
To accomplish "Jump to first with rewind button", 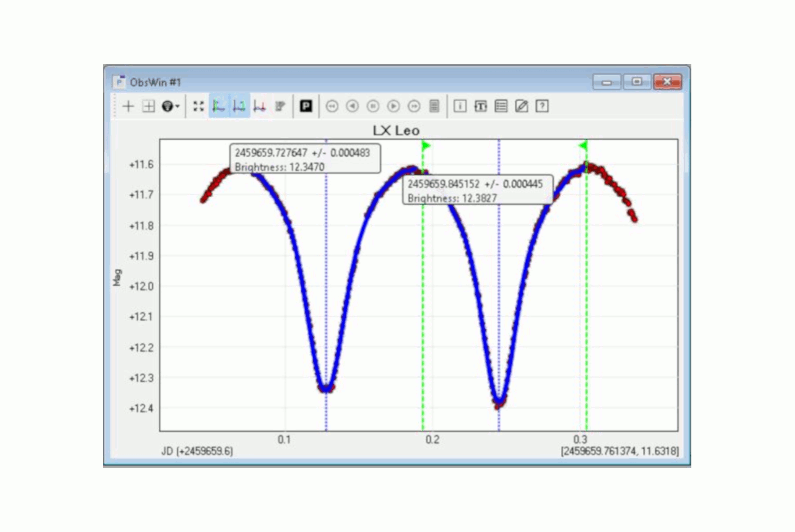I will [332, 106].
